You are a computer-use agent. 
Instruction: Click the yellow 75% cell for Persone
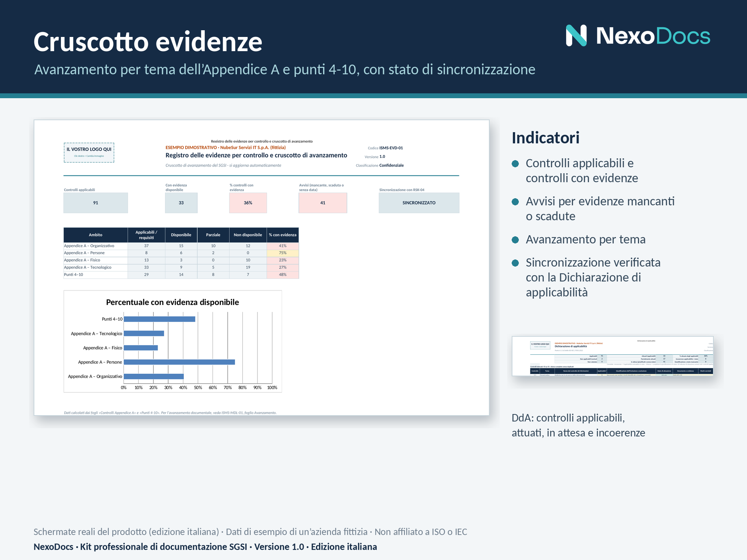point(283,253)
